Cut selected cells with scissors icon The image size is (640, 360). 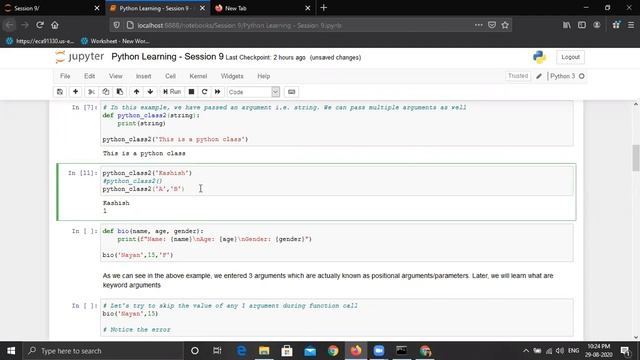pyautogui.click(x=91, y=92)
